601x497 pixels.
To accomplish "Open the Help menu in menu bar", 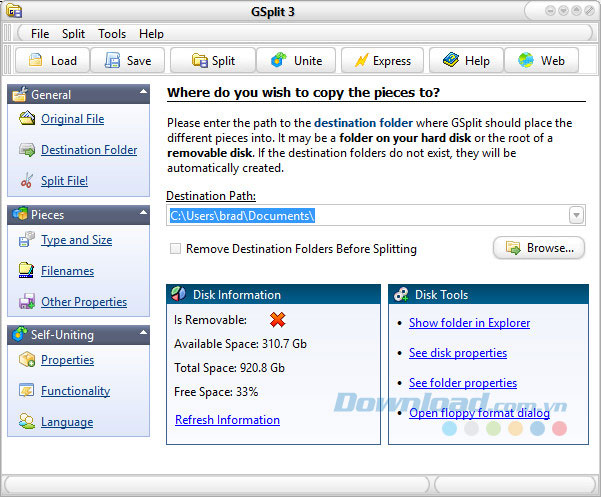I will pos(151,34).
